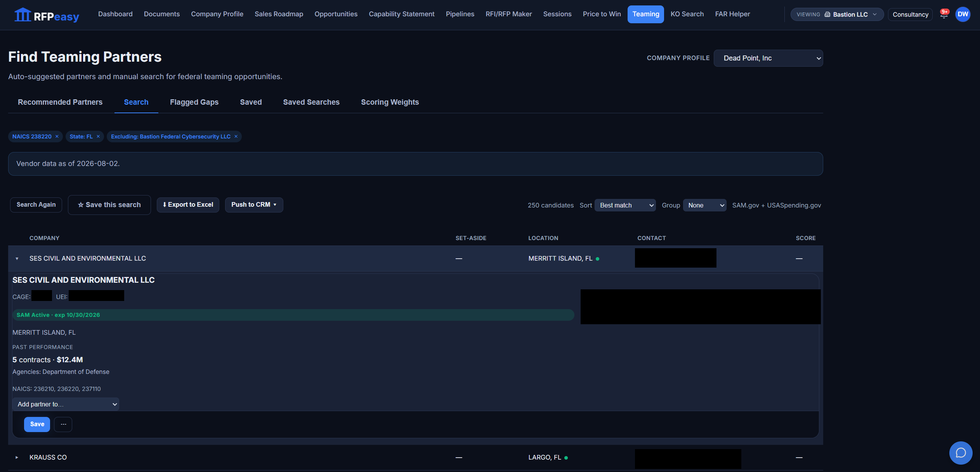Open the DW user avatar menu
This screenshot has width=980, height=472.
pos(963,14)
